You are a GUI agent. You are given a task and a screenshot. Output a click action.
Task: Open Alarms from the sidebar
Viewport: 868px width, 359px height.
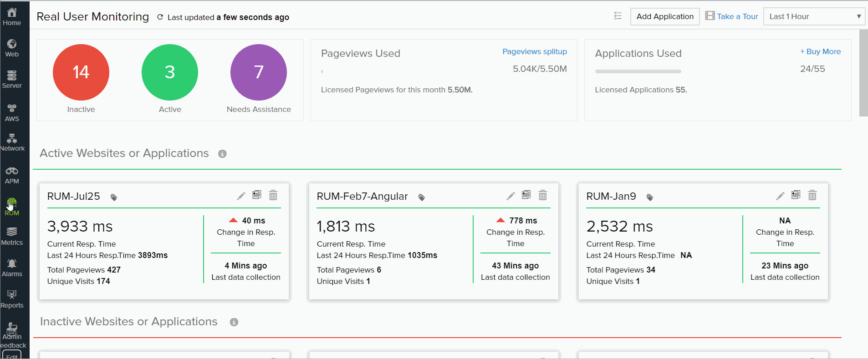tap(12, 268)
